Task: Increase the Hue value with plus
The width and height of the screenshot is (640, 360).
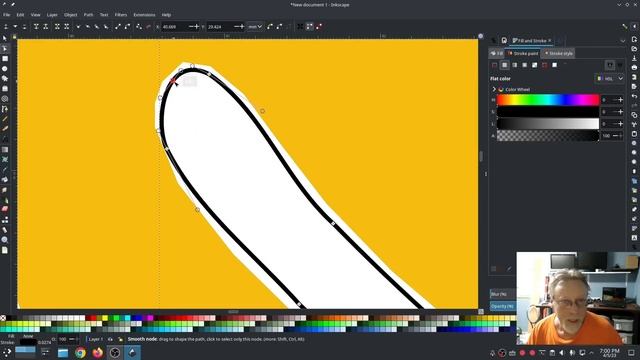Action: click(620, 100)
